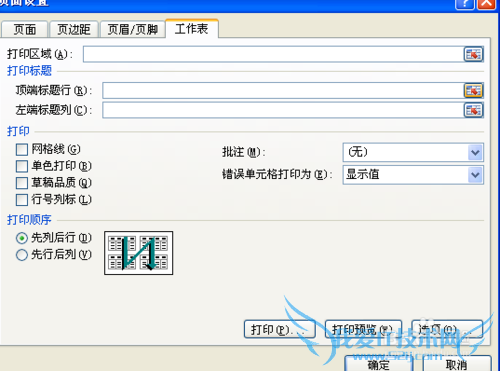This screenshot has height=371, width=500.
Task: Cancel with the 取消 button
Action: pyautogui.click(x=457, y=364)
